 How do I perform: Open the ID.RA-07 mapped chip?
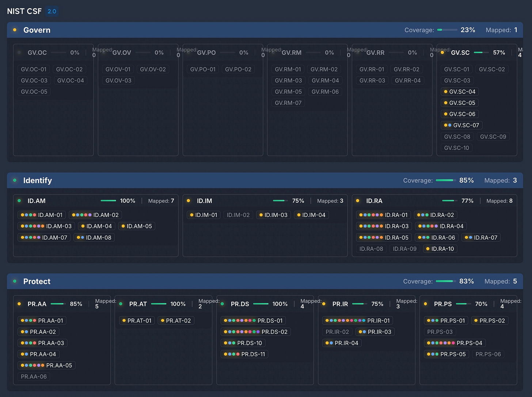pos(481,237)
